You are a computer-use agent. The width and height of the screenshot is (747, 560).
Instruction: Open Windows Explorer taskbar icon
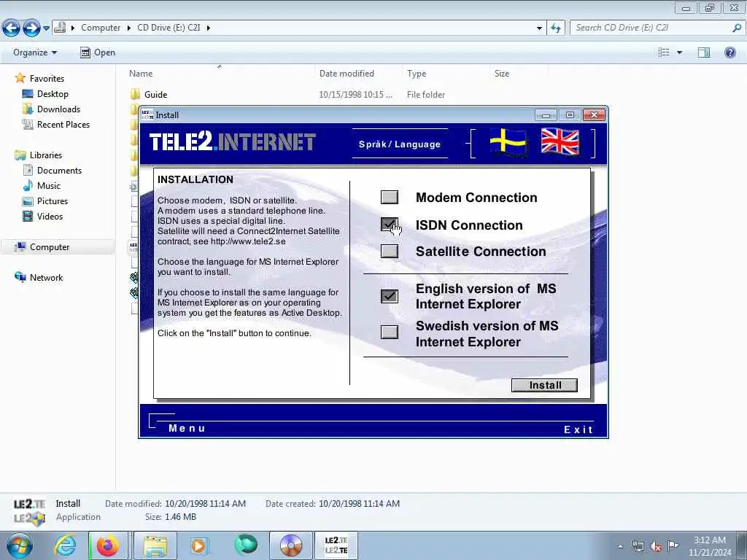(156, 545)
